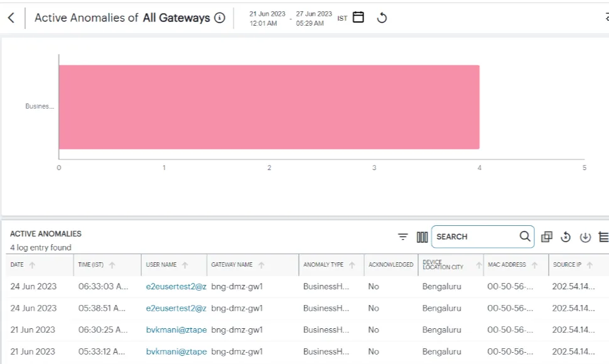
Task: Sort by MAC Address using its arrow
Action: tap(534, 265)
